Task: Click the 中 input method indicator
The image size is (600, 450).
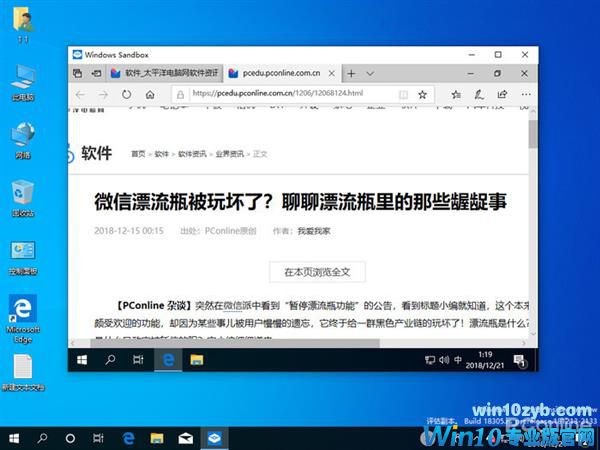Action: [458, 360]
